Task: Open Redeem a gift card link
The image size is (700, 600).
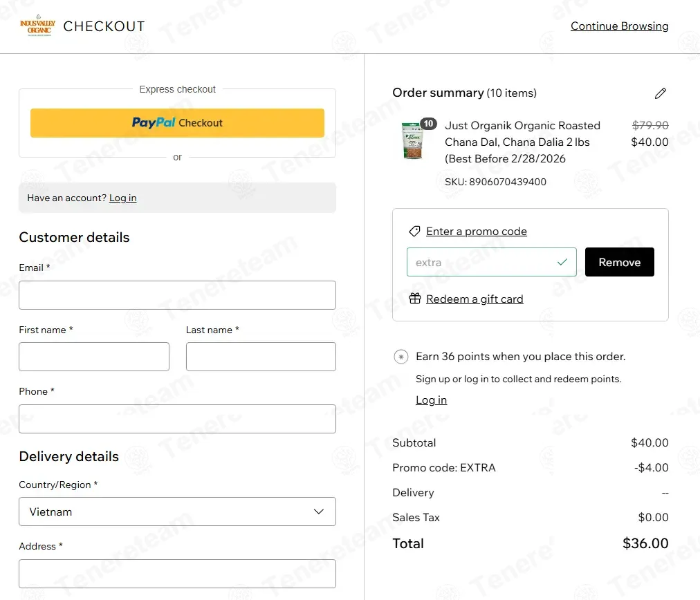Action: [x=475, y=299]
